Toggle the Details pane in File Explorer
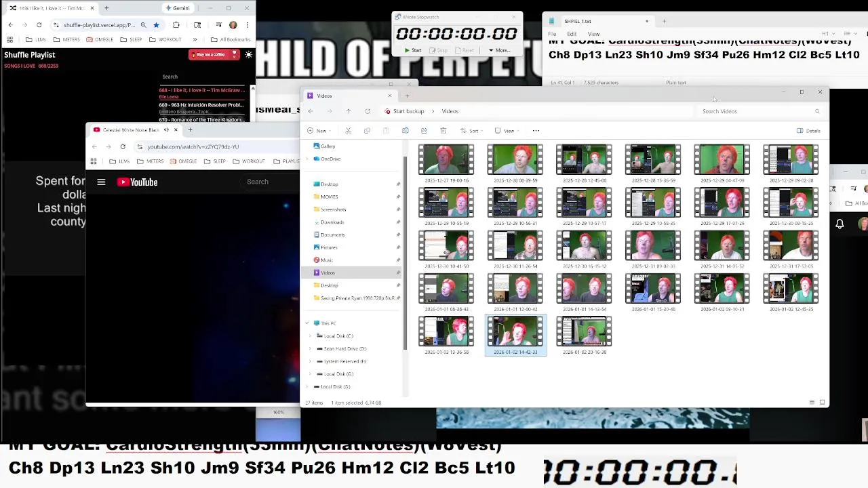The width and height of the screenshot is (868, 488). (808, 131)
